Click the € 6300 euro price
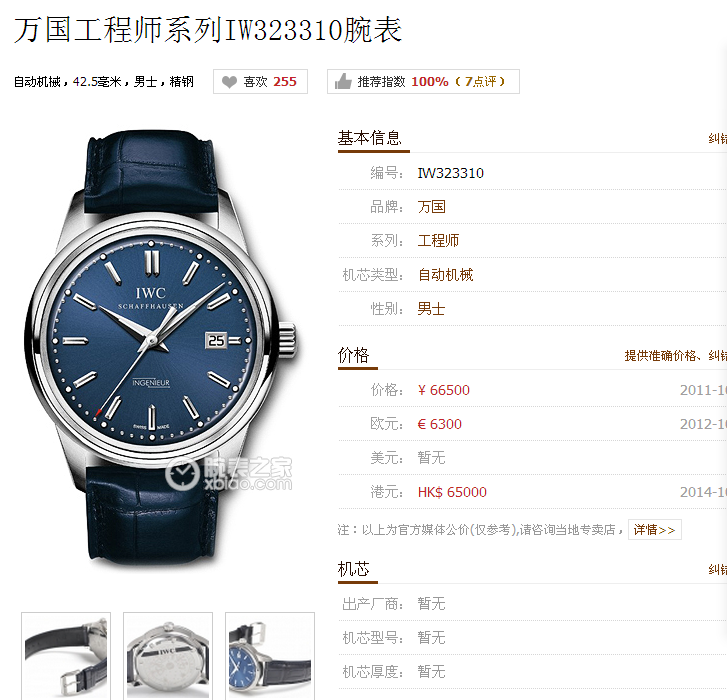Viewport: 727px width, 700px height. pos(440,424)
